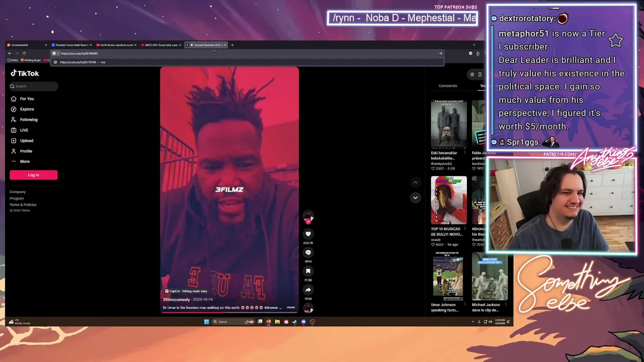The width and height of the screenshot is (644, 362).
Task: Open options menu for Michael Jackson video
Action: point(505,304)
